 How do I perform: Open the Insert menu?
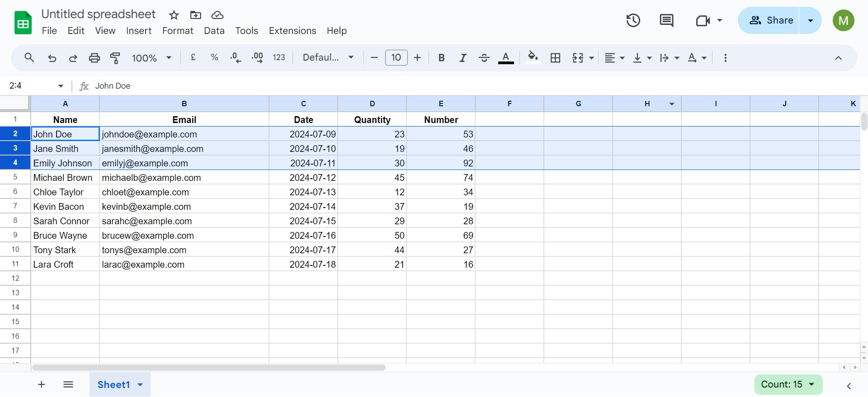tap(139, 31)
